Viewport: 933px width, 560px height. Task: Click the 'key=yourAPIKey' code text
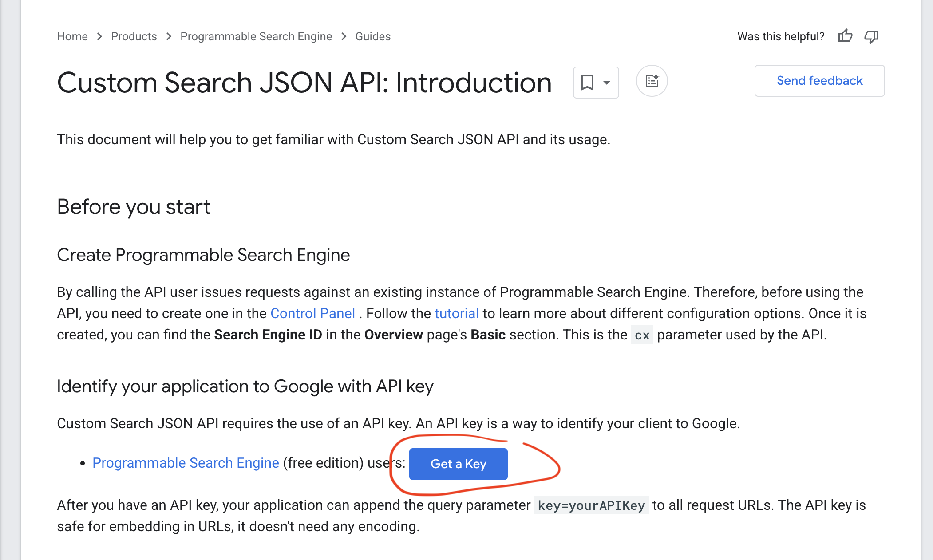coord(591,505)
